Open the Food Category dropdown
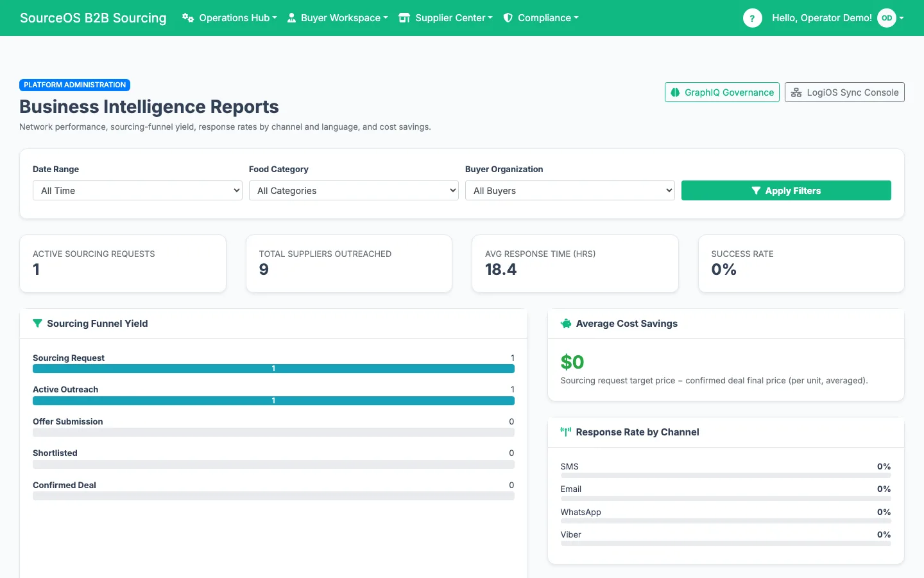Viewport: 924px width, 578px height. [354, 191]
